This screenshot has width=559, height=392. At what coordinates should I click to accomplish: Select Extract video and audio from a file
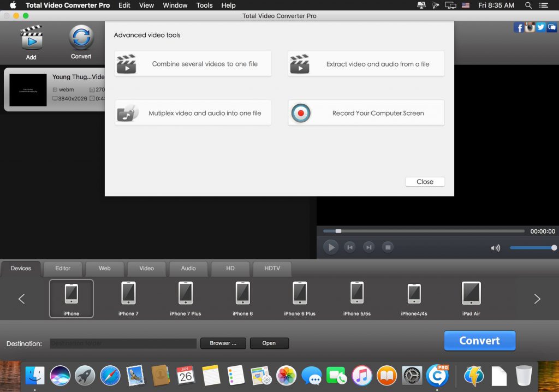point(366,63)
